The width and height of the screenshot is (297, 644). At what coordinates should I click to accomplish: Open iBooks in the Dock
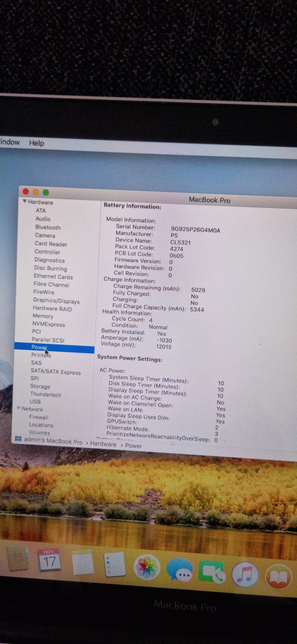pyautogui.click(x=278, y=577)
